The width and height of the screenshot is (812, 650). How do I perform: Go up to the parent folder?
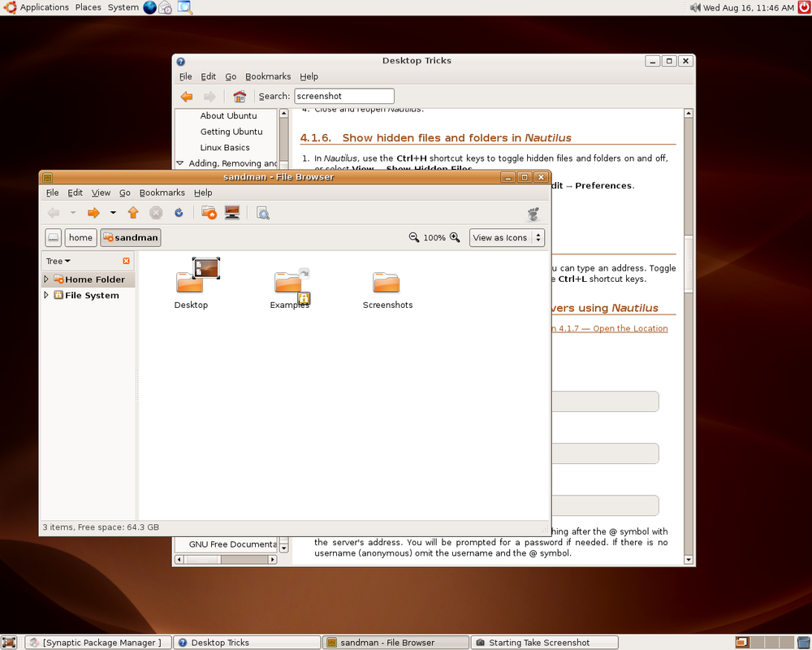[x=133, y=213]
